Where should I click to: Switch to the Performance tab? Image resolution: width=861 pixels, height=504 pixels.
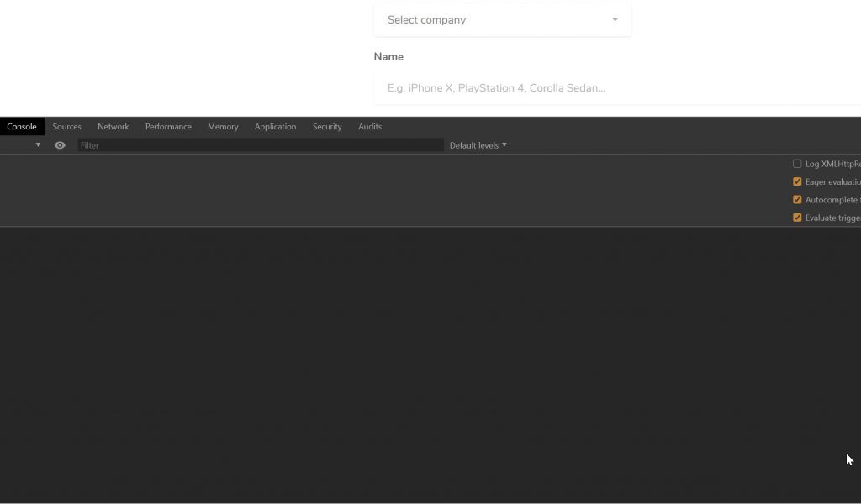tap(168, 126)
